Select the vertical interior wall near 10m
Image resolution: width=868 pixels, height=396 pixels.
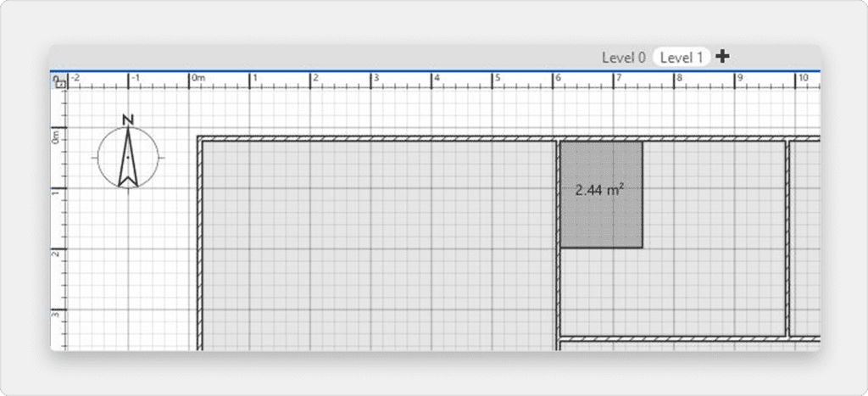coord(787,237)
